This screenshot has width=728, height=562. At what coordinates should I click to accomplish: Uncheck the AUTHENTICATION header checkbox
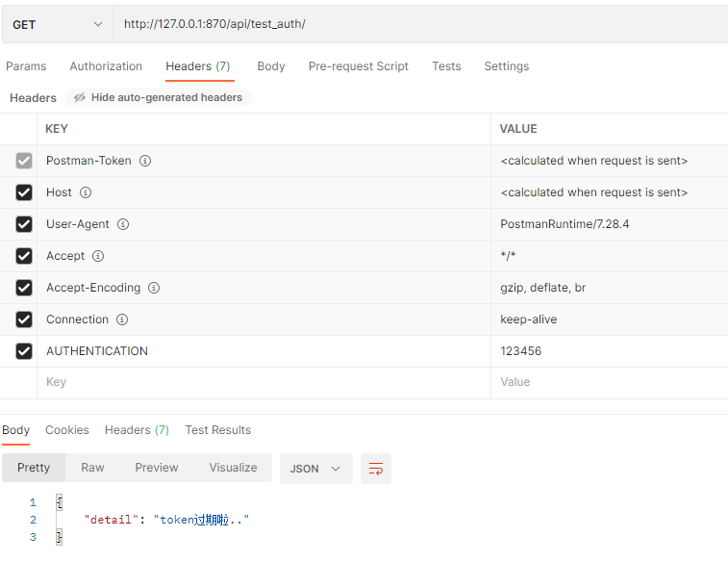point(24,351)
